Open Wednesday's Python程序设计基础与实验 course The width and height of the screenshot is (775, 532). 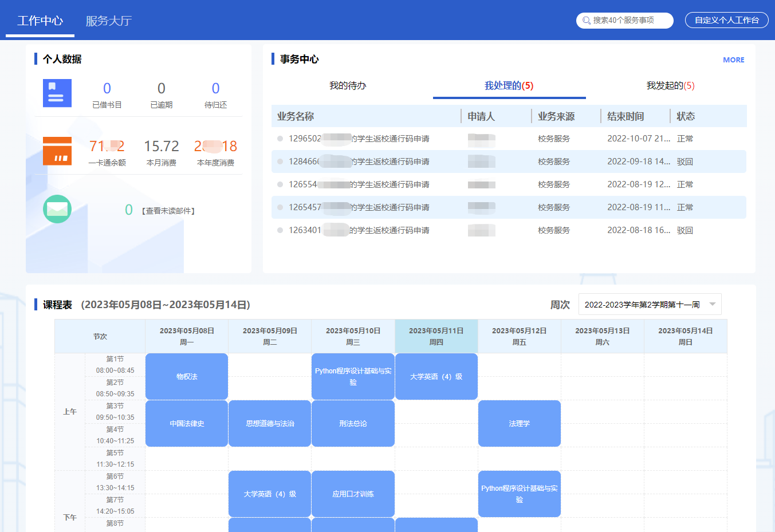click(x=353, y=376)
